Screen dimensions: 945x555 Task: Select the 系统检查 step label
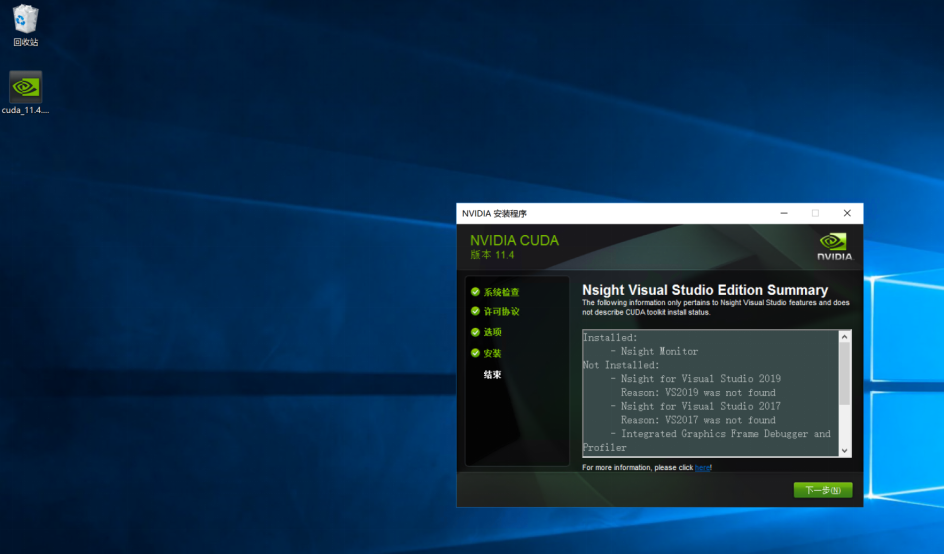(x=502, y=292)
